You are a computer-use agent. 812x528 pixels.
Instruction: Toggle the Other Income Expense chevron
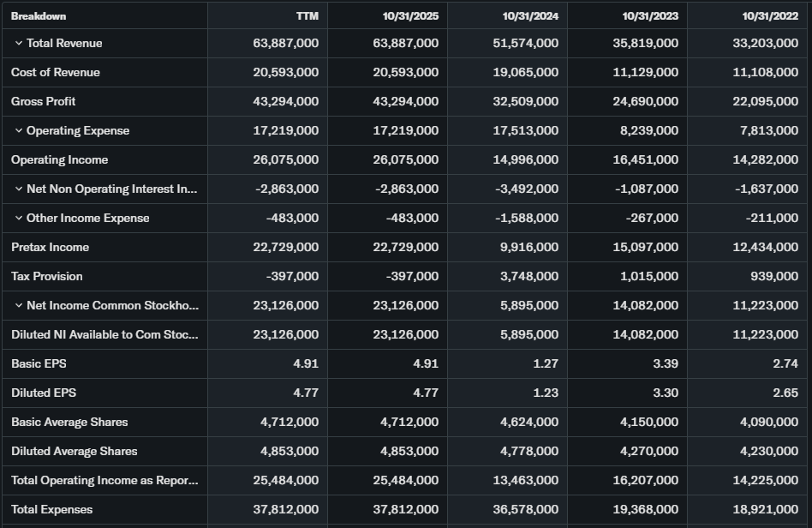click(x=18, y=219)
